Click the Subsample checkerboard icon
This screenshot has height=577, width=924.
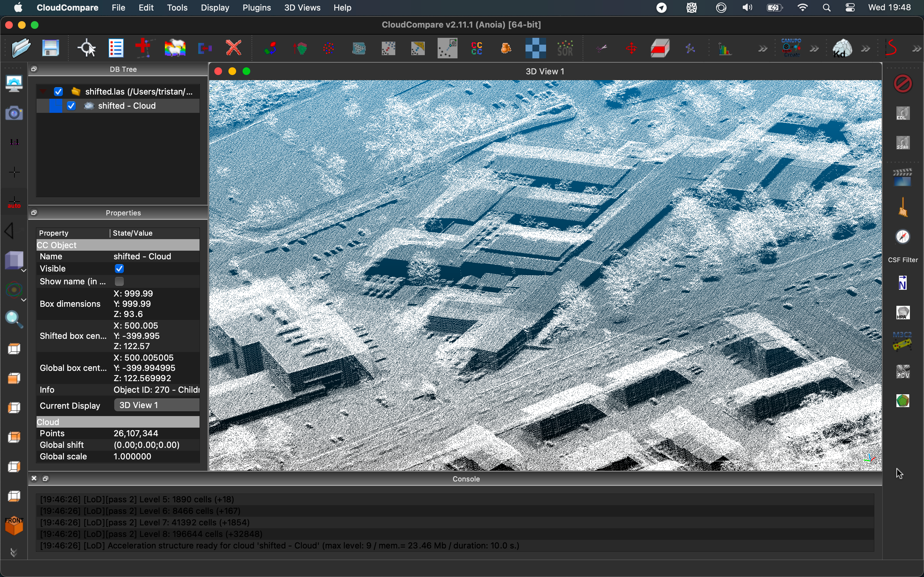(536, 48)
